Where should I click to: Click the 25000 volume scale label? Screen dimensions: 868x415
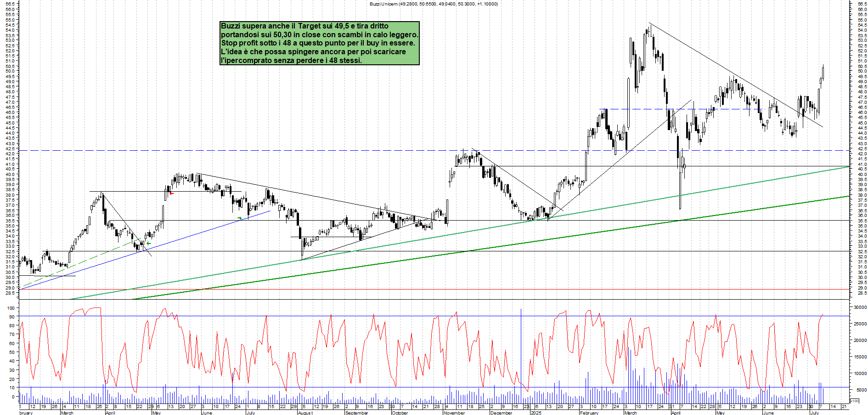click(860, 324)
